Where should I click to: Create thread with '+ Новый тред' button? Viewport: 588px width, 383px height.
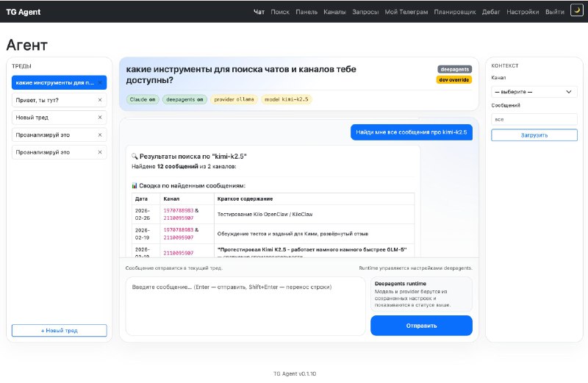[x=60, y=331]
